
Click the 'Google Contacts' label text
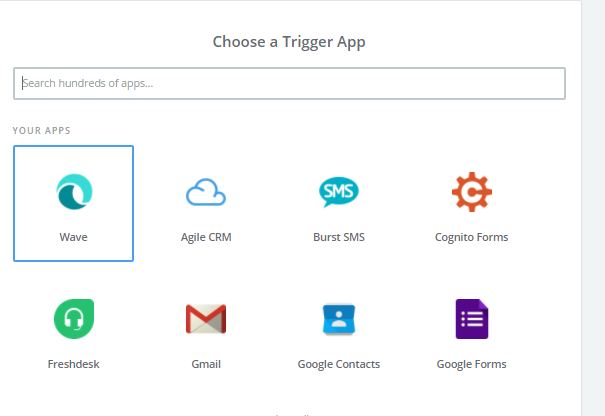(339, 364)
